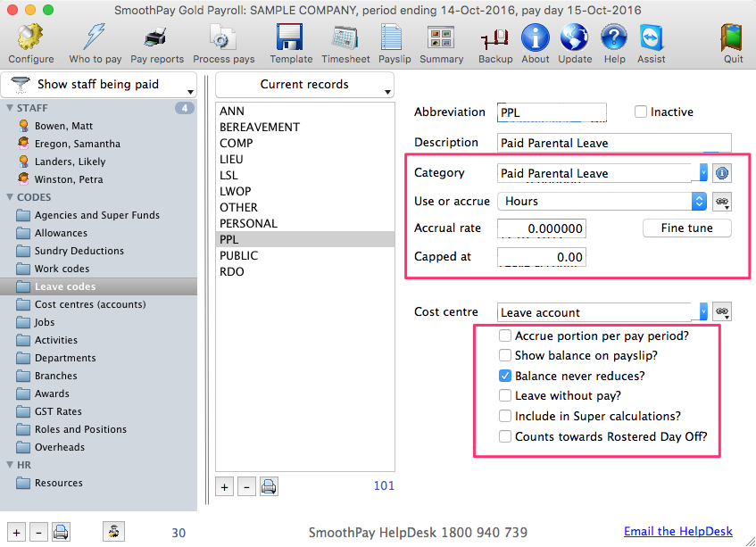Remove sidebar item with bottom minus button
This screenshot has height=547, width=756.
tap(38, 533)
